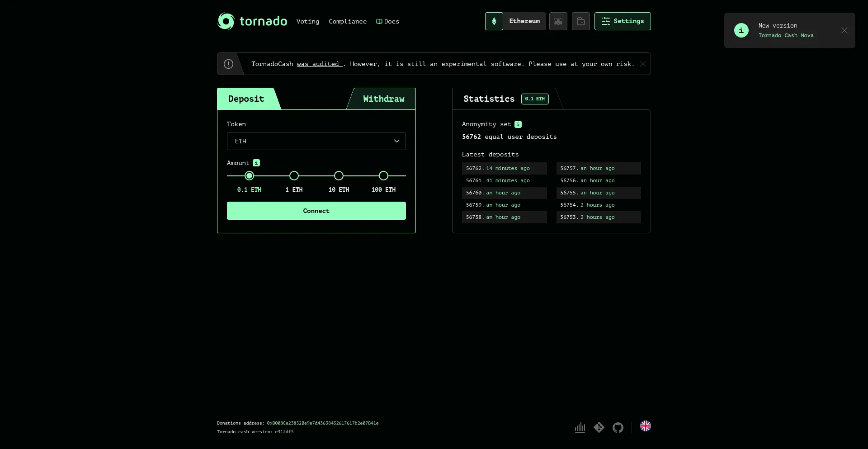868x449 pixels.
Task: Click the info icon next to Anonymity set
Action: [518, 124]
